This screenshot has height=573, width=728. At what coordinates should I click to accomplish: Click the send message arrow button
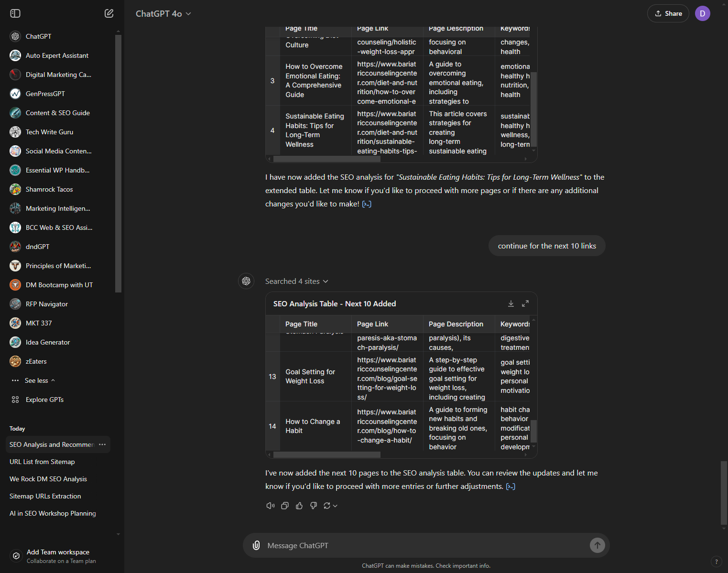pyautogui.click(x=597, y=545)
